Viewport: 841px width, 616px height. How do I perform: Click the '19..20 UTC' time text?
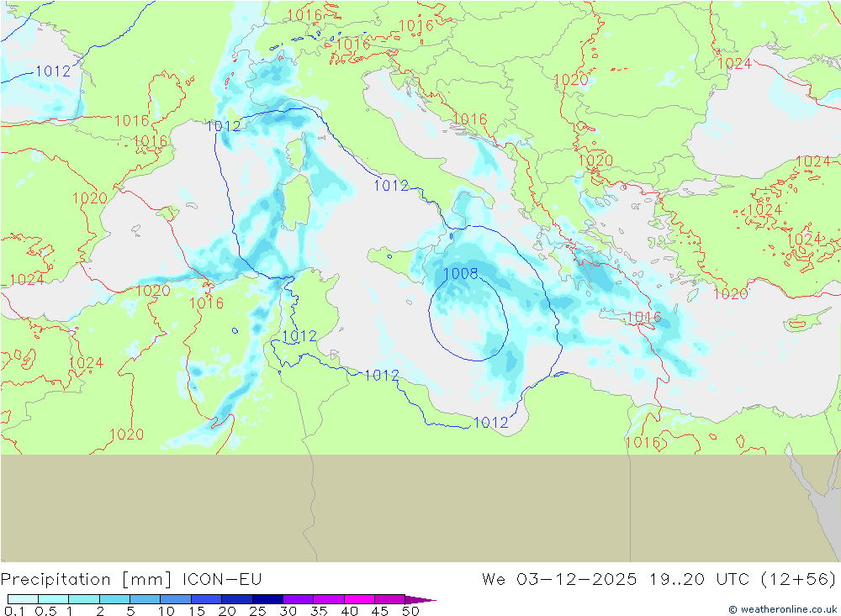click(700, 580)
